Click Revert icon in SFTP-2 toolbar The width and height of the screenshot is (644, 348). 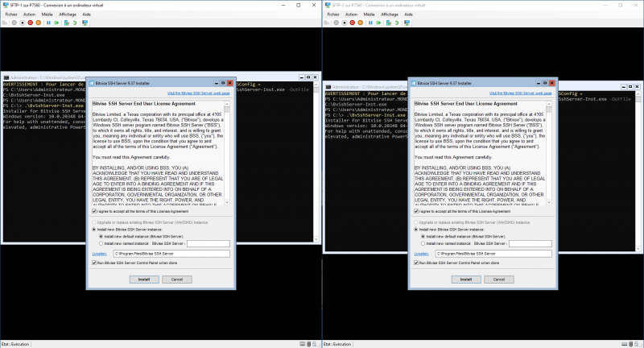pyautogui.click(x=397, y=23)
